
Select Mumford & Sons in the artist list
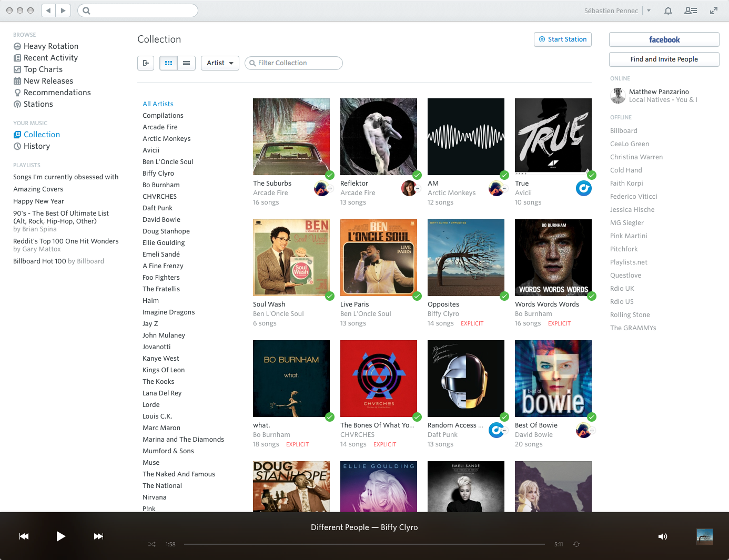pos(168,451)
